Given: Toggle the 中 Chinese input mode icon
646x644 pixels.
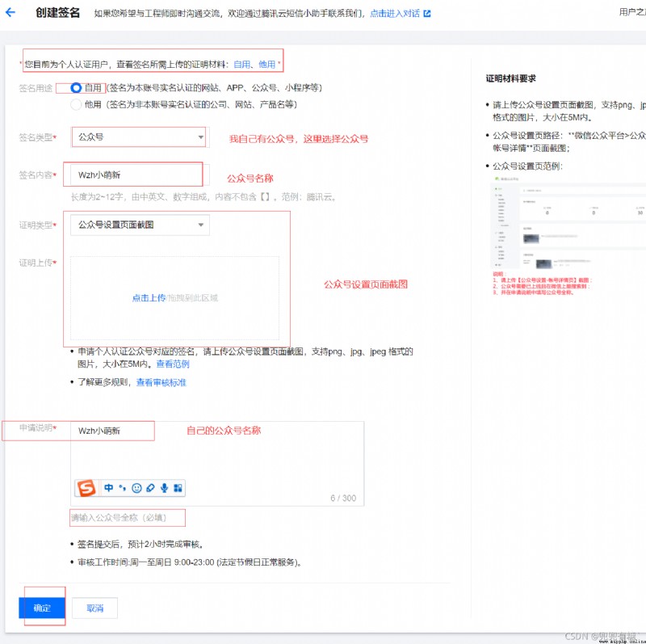Looking at the screenshot, I should 109,488.
